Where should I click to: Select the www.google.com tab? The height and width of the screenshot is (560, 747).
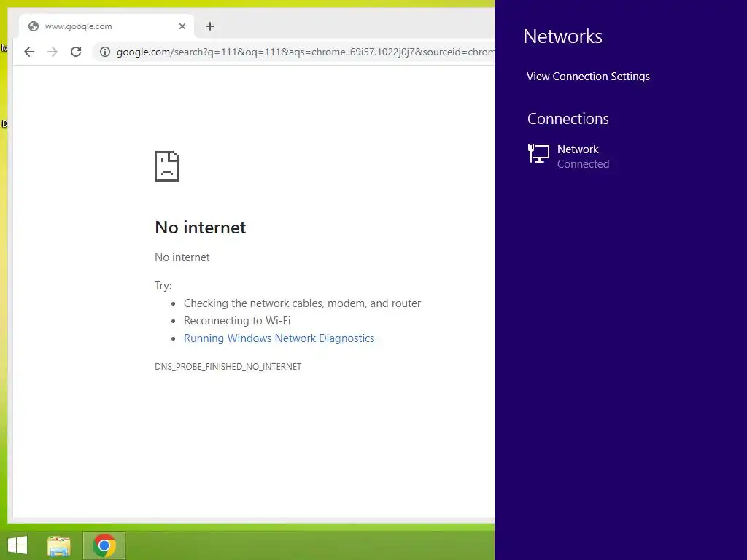point(107,26)
